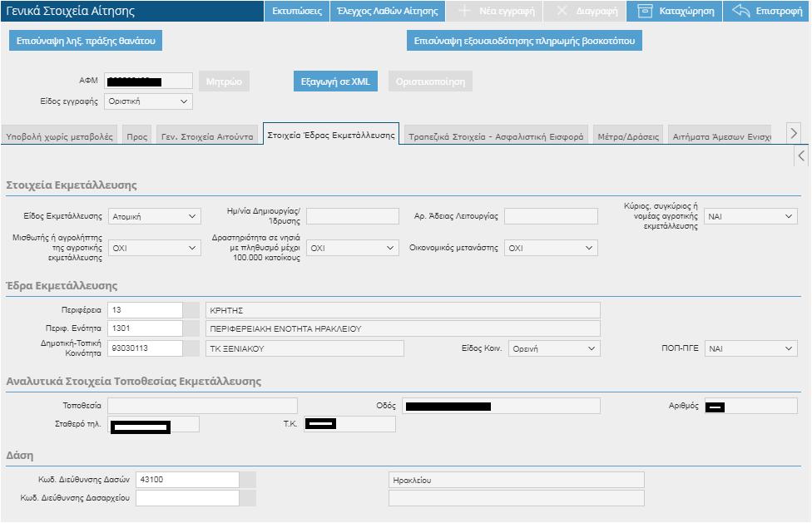Screen dimensions: 812x523
Task: Open the Είδος Κοιν. dropdown
Action: pyautogui.click(x=555, y=348)
